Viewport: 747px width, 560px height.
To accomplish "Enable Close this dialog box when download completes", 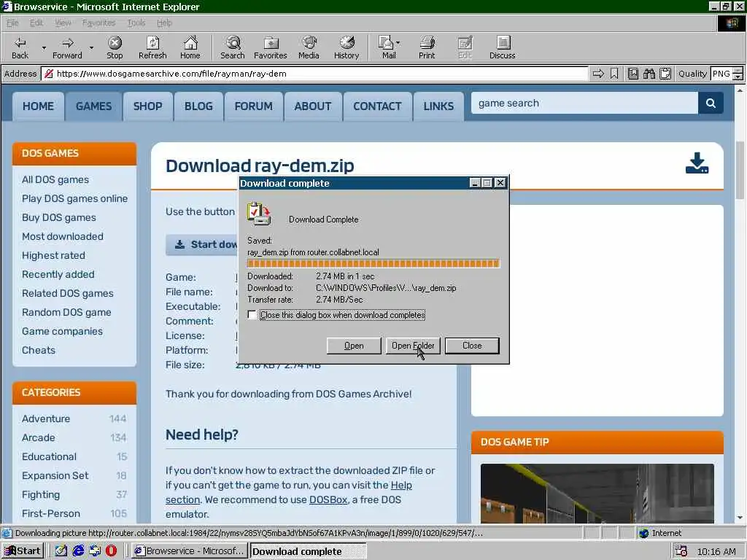I will (x=252, y=315).
